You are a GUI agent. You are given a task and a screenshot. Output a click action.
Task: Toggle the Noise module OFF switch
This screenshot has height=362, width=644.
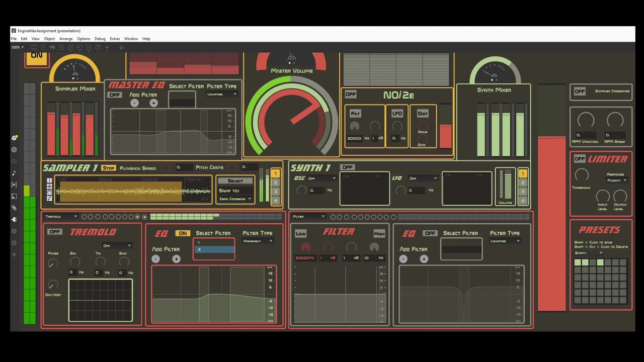351,94
